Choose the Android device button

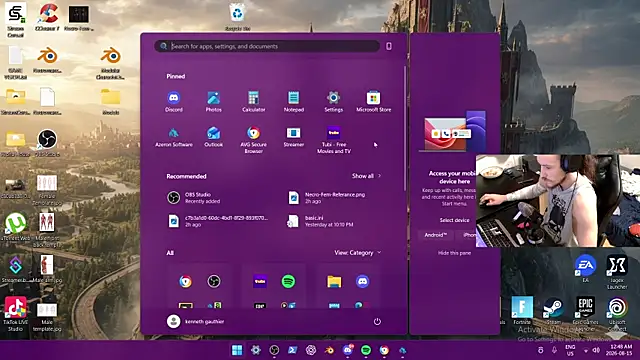436,235
